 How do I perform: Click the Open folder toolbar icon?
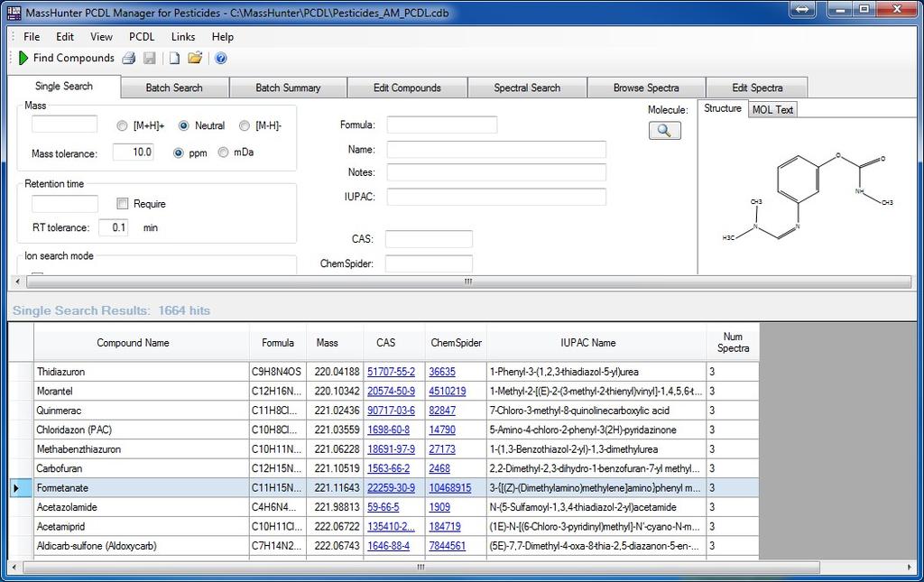[x=195, y=58]
